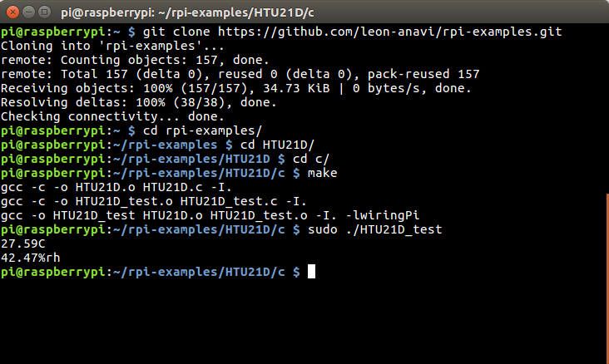Click the blinking cursor at last prompt
The width and height of the screenshot is (609, 364).
pyautogui.click(x=311, y=272)
